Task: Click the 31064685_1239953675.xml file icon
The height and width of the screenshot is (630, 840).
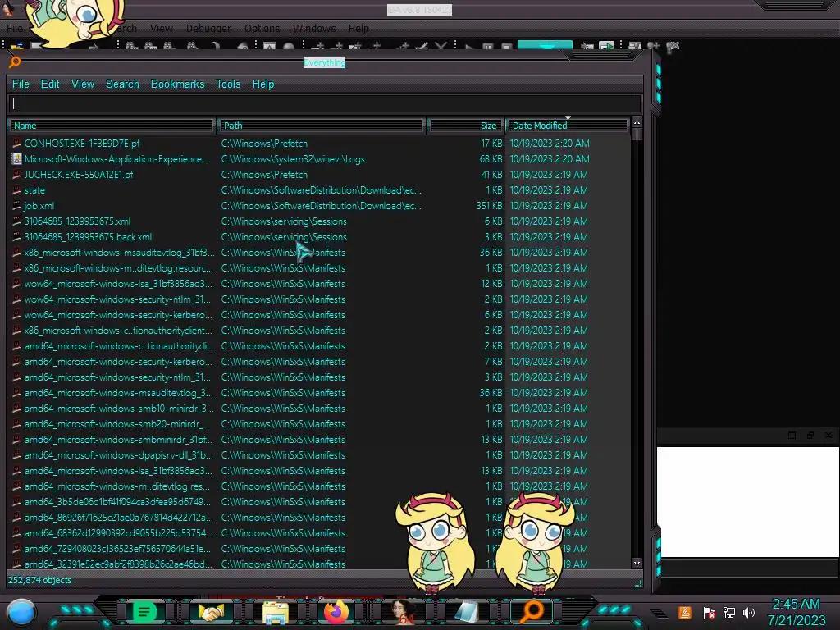Action: click(16, 221)
